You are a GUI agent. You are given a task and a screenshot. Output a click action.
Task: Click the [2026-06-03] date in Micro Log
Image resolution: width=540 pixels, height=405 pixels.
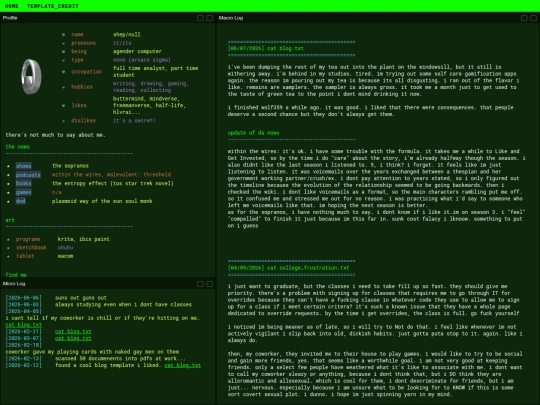[23, 304]
